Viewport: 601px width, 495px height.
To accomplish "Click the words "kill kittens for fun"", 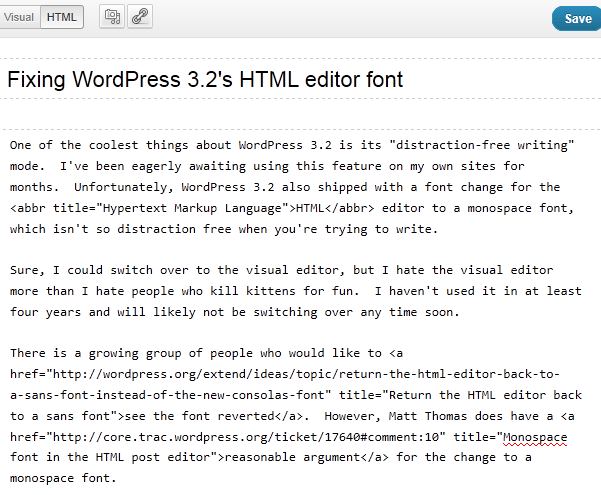I will pos(284,291).
